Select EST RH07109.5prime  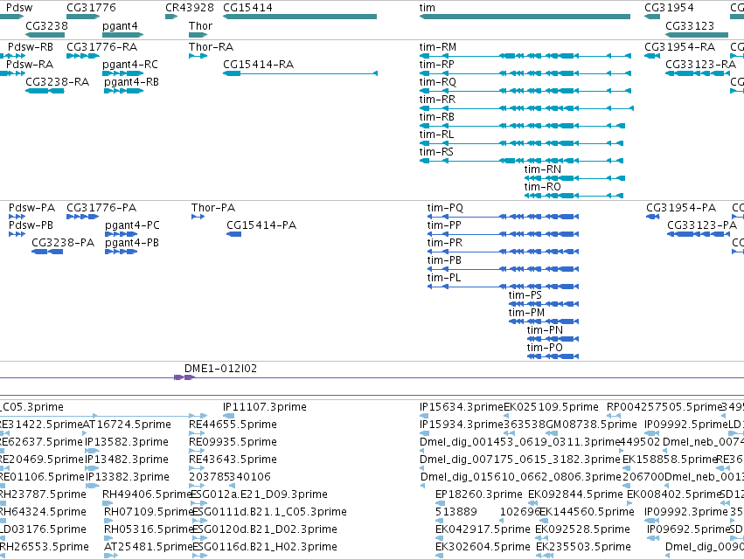click(149, 512)
